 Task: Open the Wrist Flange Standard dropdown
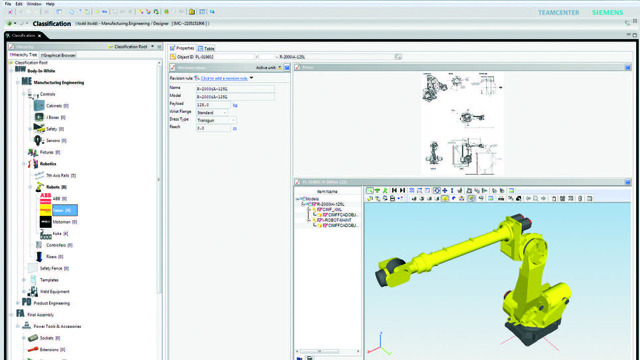click(212, 112)
